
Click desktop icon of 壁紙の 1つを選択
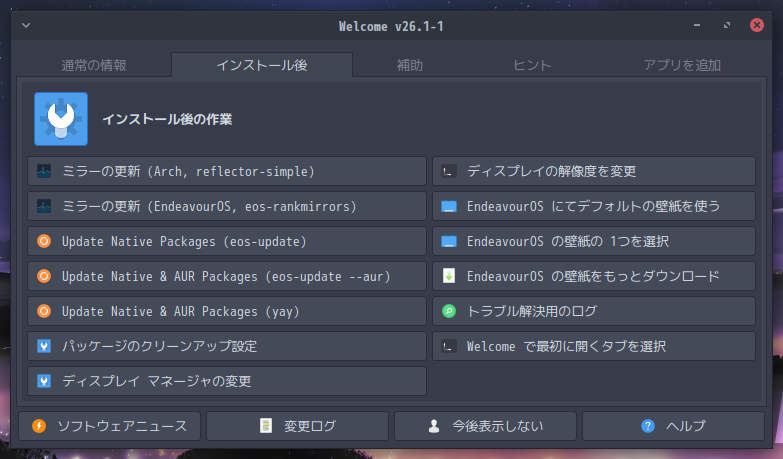[448, 241]
